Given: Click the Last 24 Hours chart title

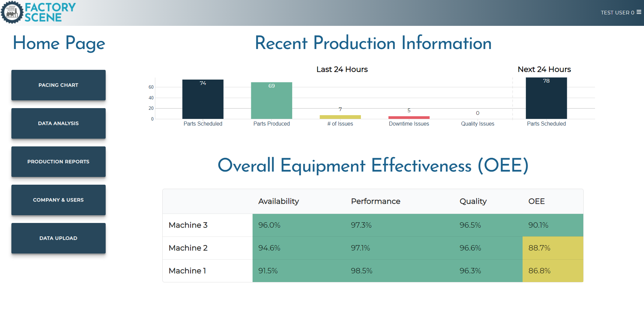Looking at the screenshot, I should click(342, 69).
